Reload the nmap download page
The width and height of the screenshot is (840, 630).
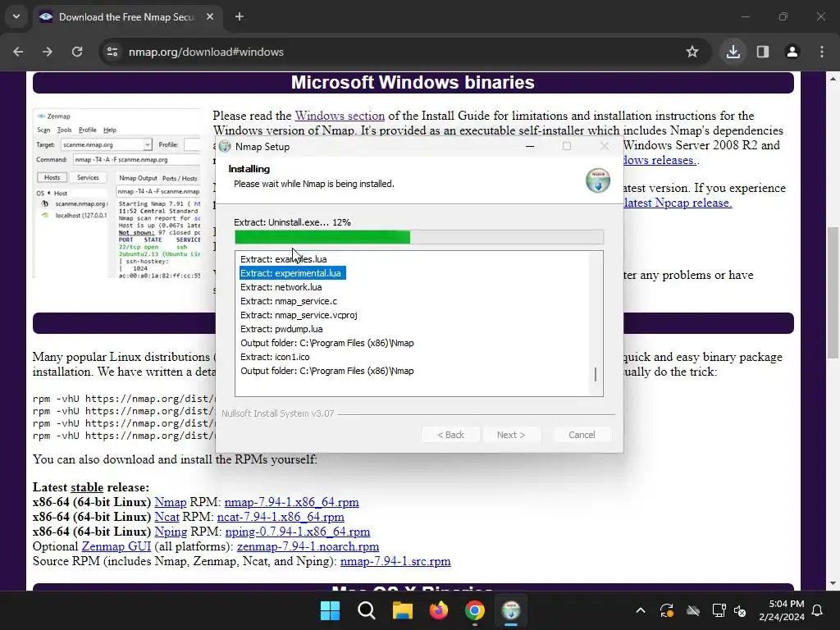click(77, 52)
